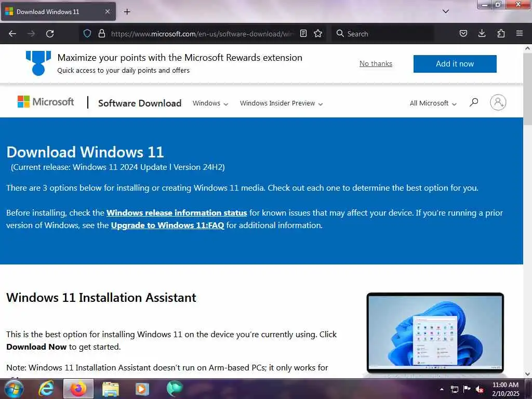
Task: Open the taskbar clock and date
Action: click(506, 389)
